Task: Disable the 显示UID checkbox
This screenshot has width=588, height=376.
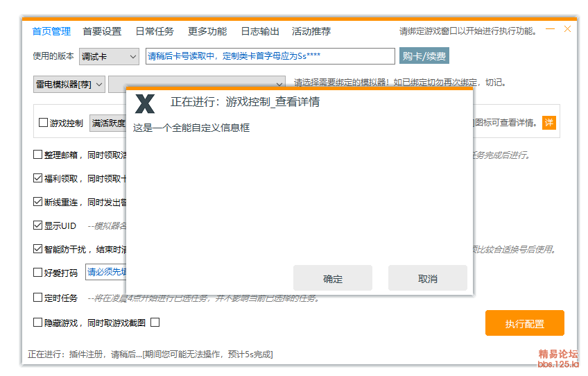Action: [x=38, y=225]
